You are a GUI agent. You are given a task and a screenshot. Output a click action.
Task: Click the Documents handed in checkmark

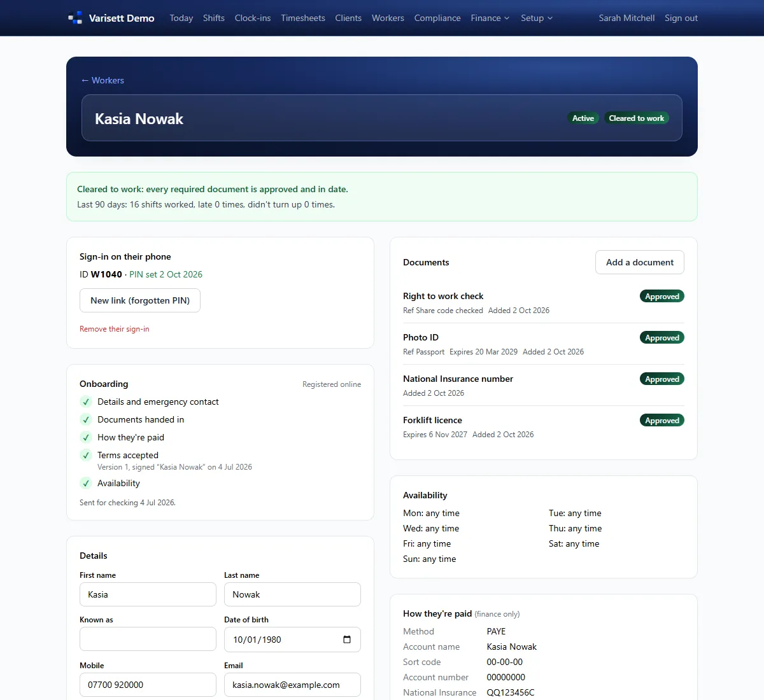(x=86, y=419)
